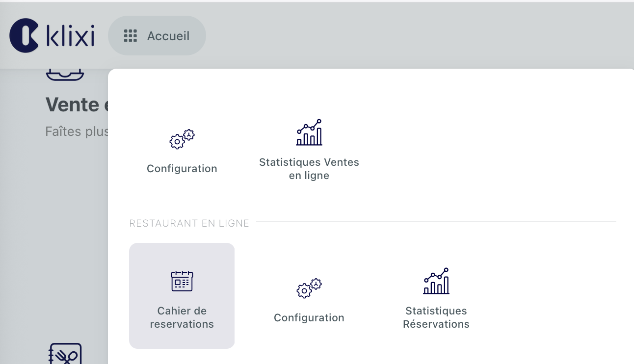
Task: Open the Accueil grid menu icon
Action: [x=130, y=36]
